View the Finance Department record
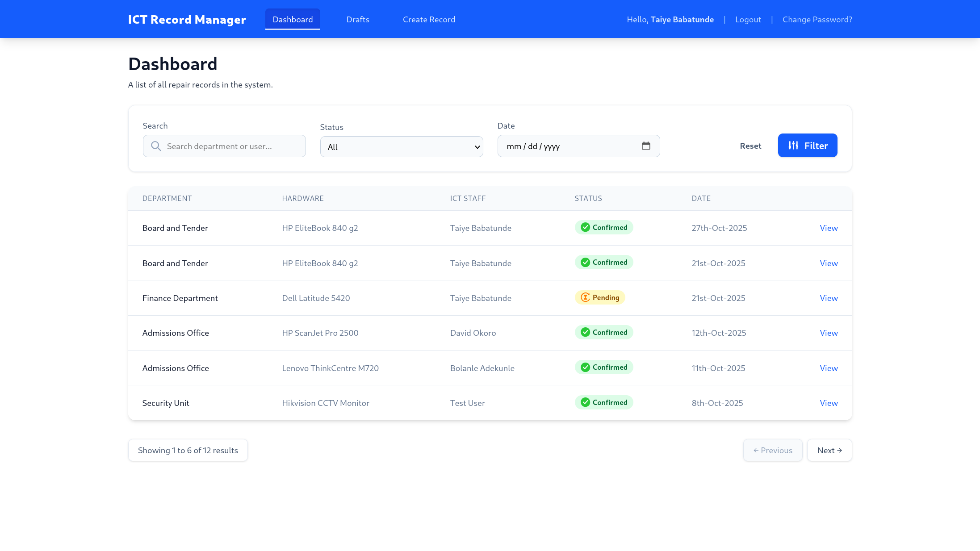The height and width of the screenshot is (551, 980). point(829,298)
